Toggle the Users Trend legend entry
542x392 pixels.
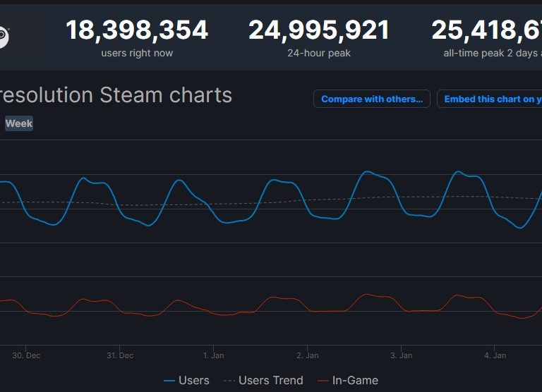(270, 380)
